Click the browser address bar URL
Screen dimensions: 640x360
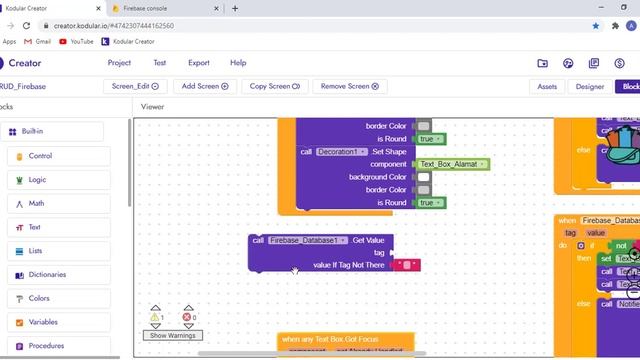(x=114, y=26)
